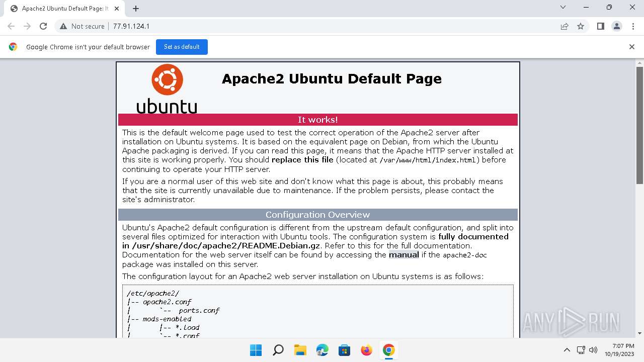644x362 pixels.
Task: Click the /etc/apache2/ line
Action: tap(153, 294)
